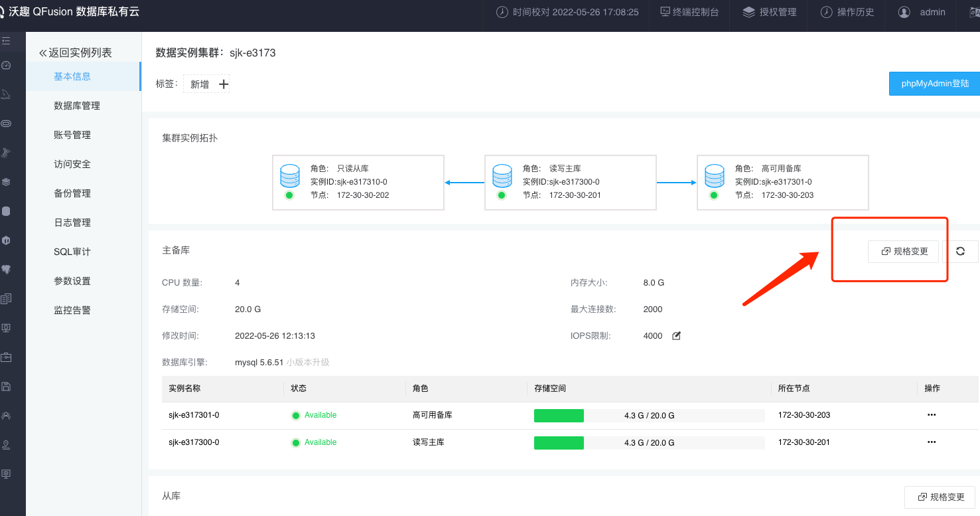Open the document list icon in sidebar
The width and height of the screenshot is (980, 516).
click(6, 299)
